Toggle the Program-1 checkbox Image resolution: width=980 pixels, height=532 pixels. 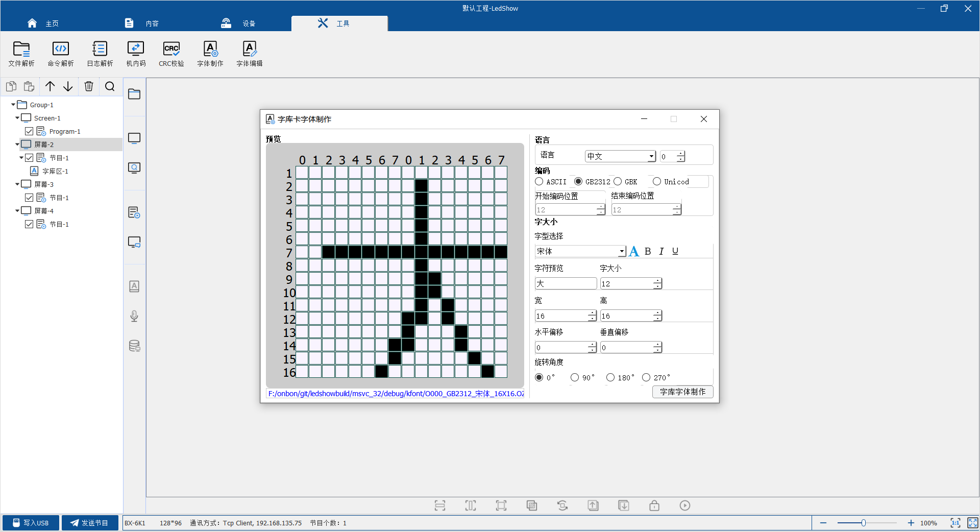[29, 131]
